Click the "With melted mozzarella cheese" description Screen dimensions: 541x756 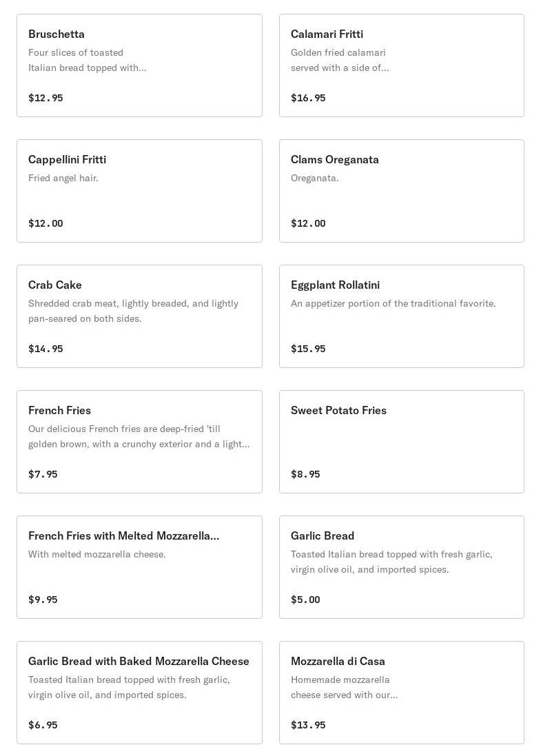(97, 555)
